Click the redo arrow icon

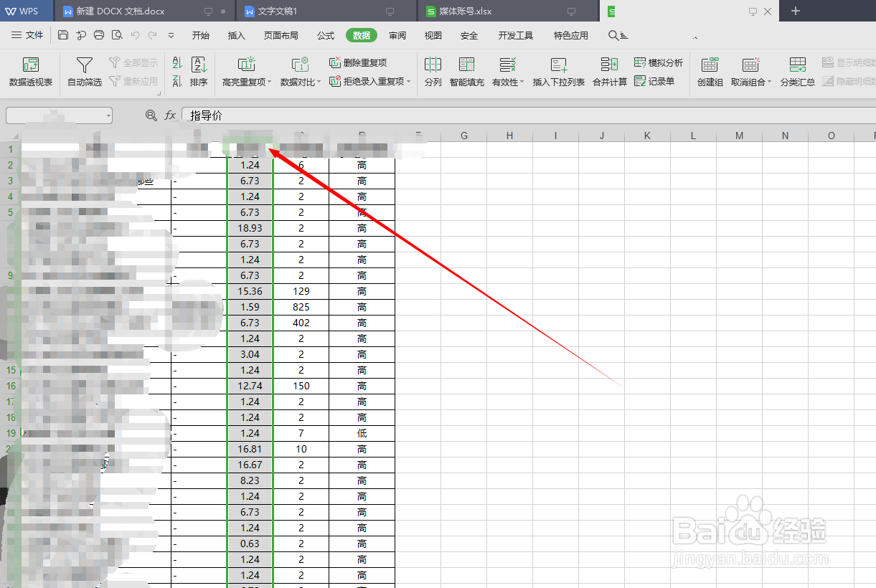coord(152,35)
